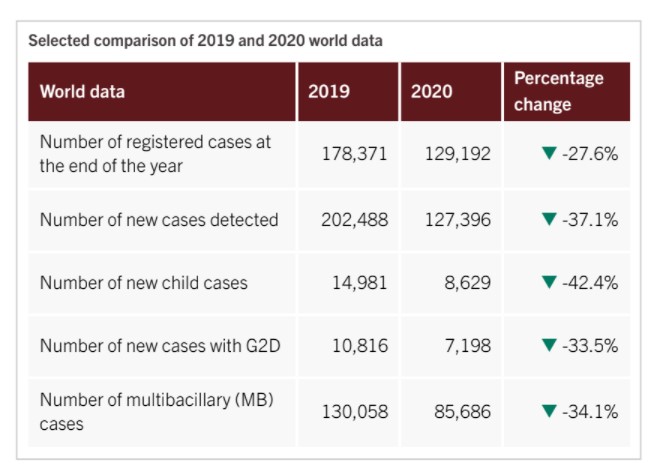Select the 127,396 value in the 2020 column
Screen dimensions: 657x475
[456, 219]
